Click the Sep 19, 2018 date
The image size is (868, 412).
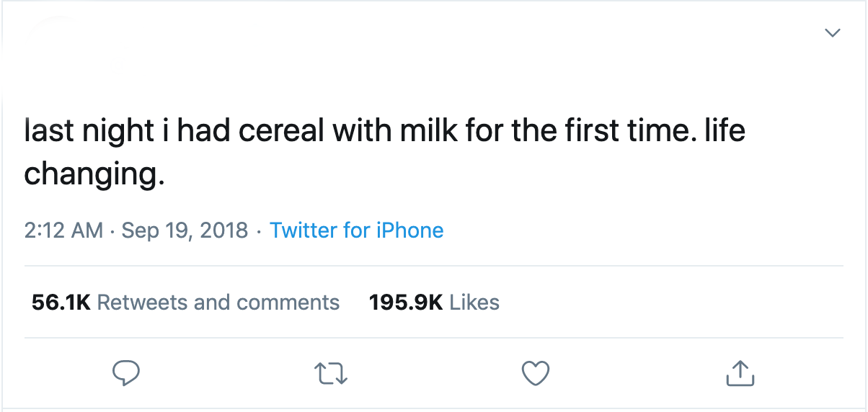[185, 230]
